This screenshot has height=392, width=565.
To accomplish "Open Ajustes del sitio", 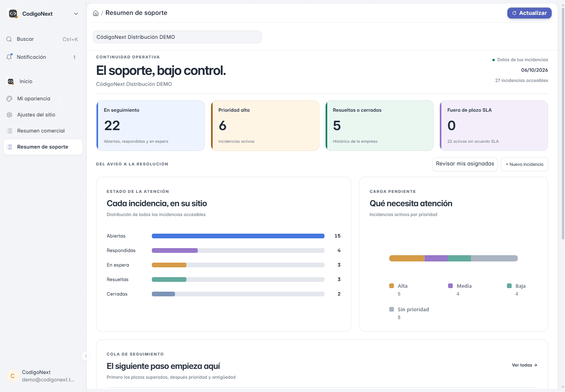I will click(43, 115).
